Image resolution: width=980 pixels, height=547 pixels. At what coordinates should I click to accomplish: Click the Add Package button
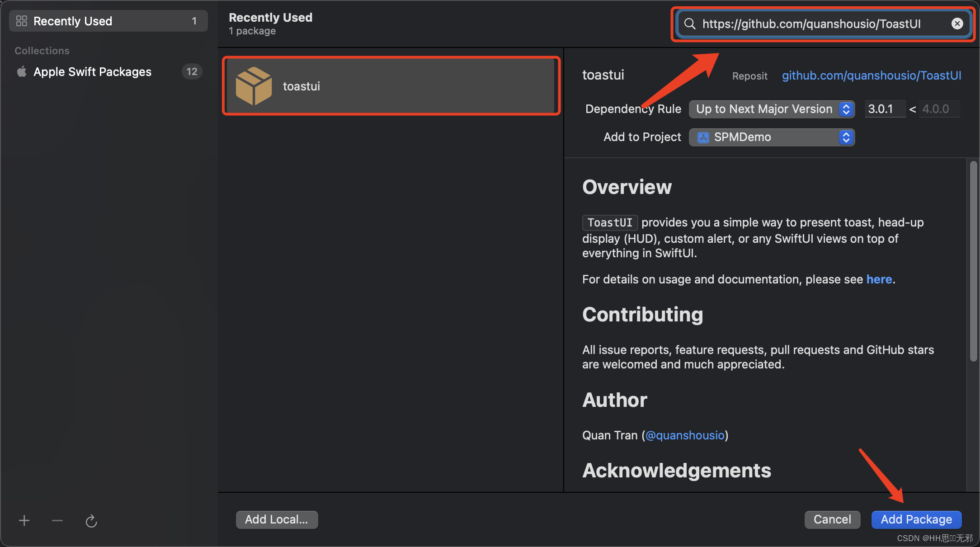(916, 519)
